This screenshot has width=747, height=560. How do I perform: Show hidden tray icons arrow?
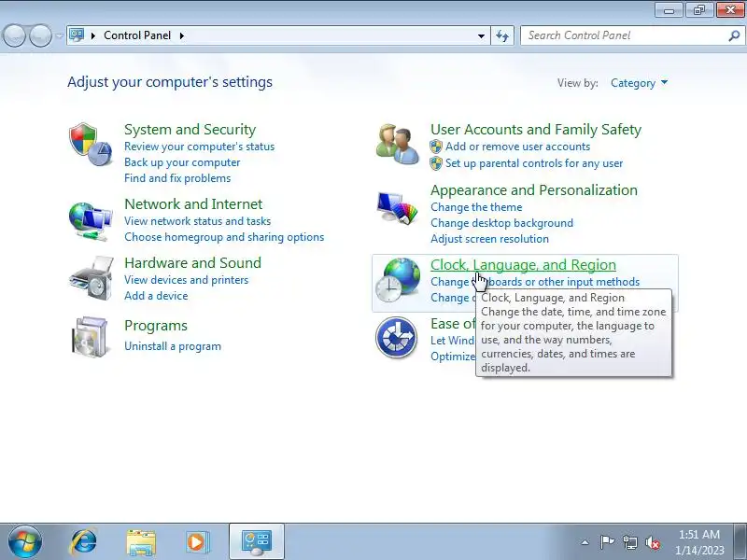(585, 542)
